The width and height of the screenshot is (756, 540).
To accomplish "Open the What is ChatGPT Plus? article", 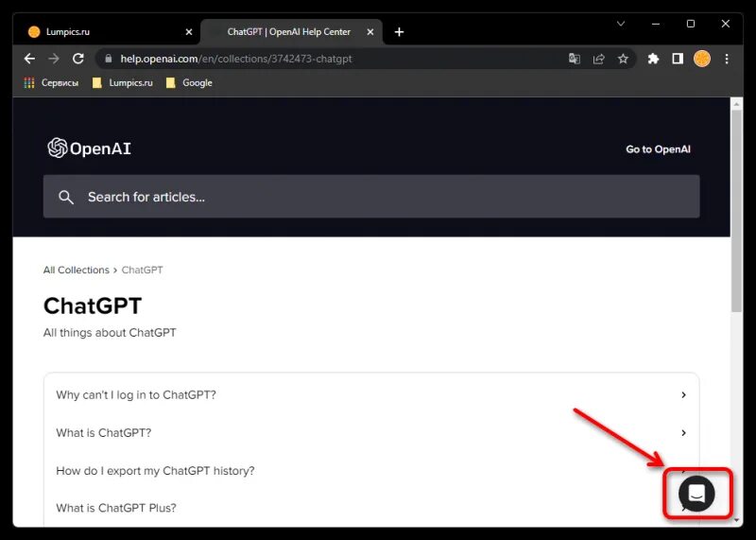I will click(371, 508).
